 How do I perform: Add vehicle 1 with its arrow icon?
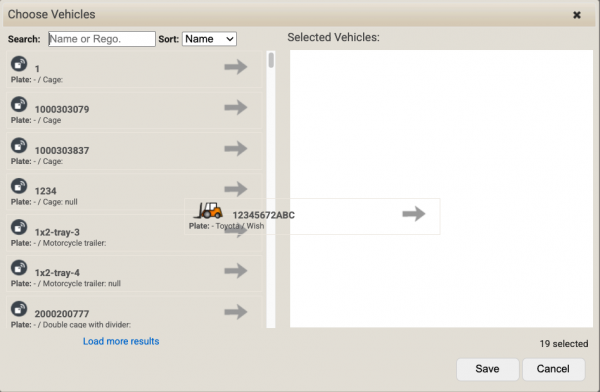[x=236, y=67]
